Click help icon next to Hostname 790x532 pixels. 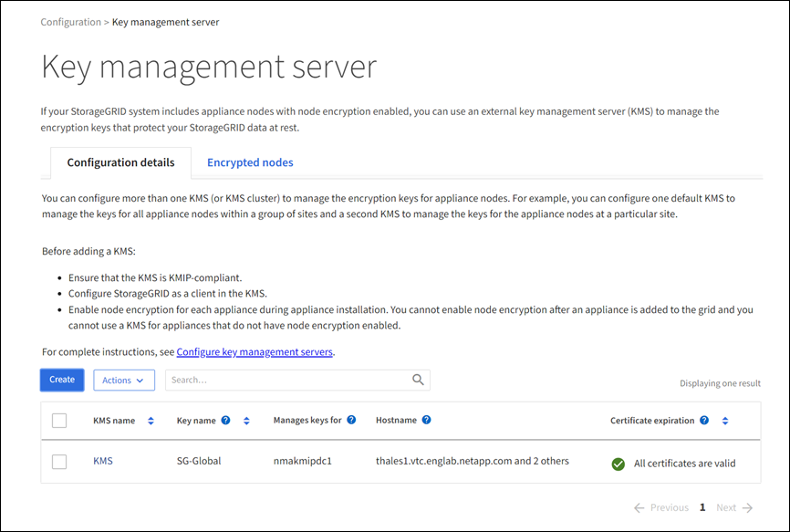pyautogui.click(x=426, y=421)
